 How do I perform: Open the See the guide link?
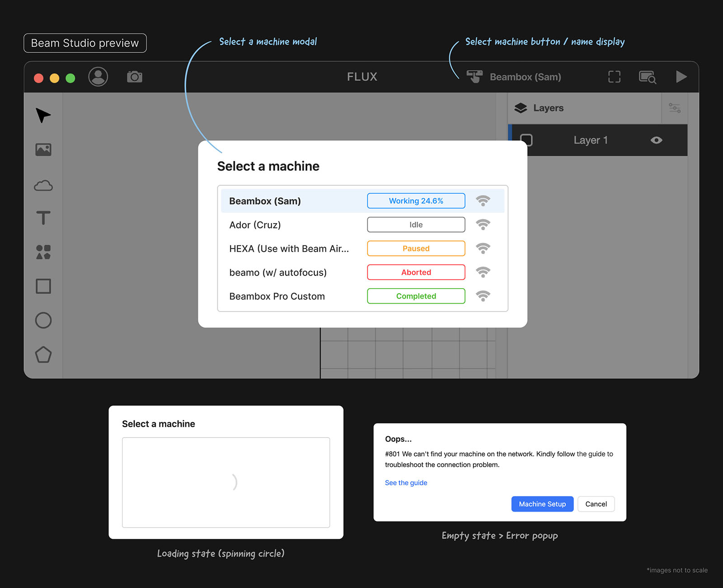pyautogui.click(x=406, y=483)
